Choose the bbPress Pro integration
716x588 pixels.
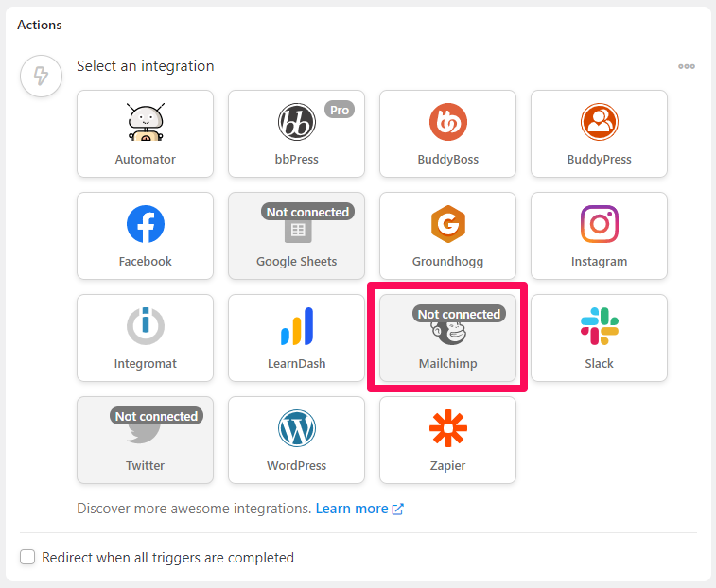tap(296, 133)
